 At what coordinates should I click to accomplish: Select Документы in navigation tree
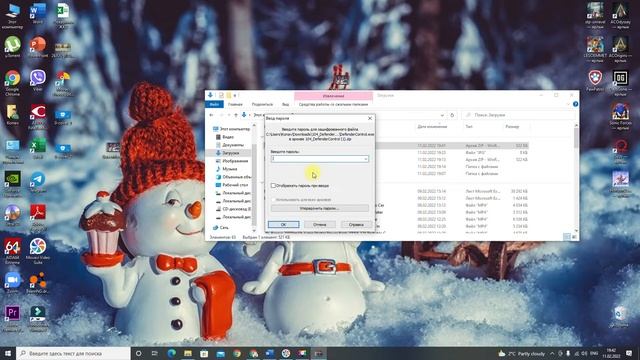pyautogui.click(x=233, y=145)
